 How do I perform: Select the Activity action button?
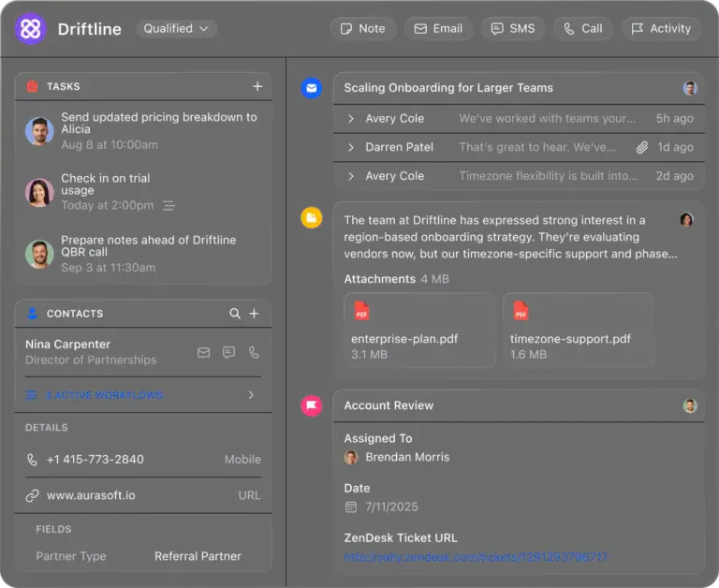661,29
